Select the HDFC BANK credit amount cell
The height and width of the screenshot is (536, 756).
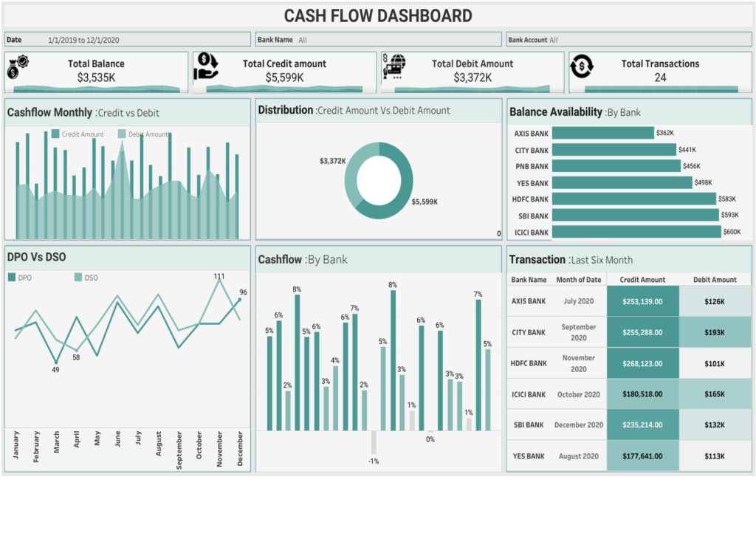click(642, 363)
